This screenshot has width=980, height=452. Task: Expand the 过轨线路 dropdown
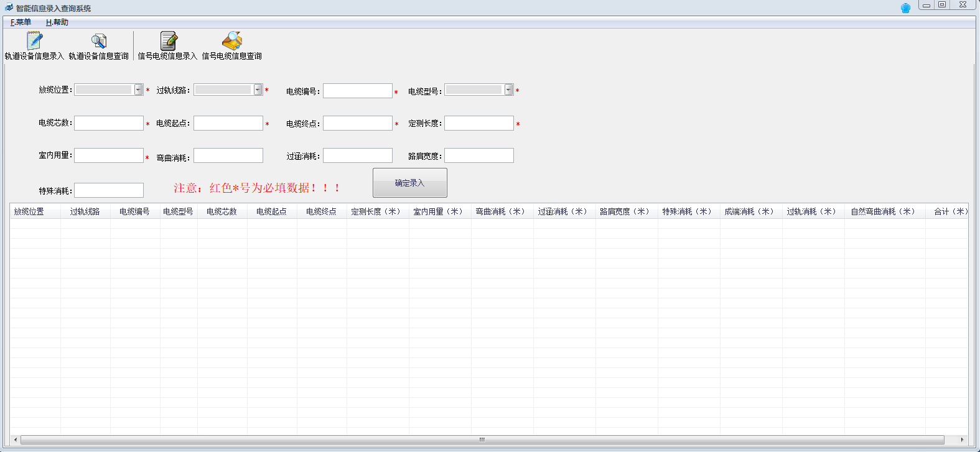click(x=258, y=90)
